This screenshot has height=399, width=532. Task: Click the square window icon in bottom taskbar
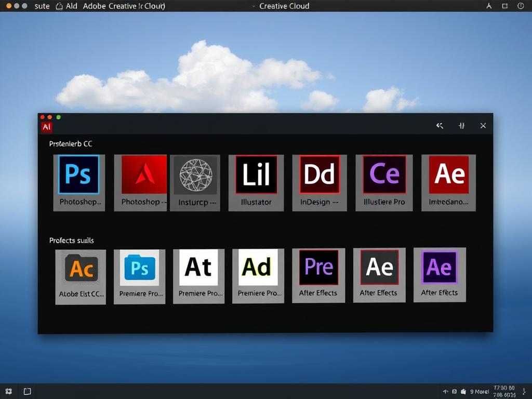27,391
